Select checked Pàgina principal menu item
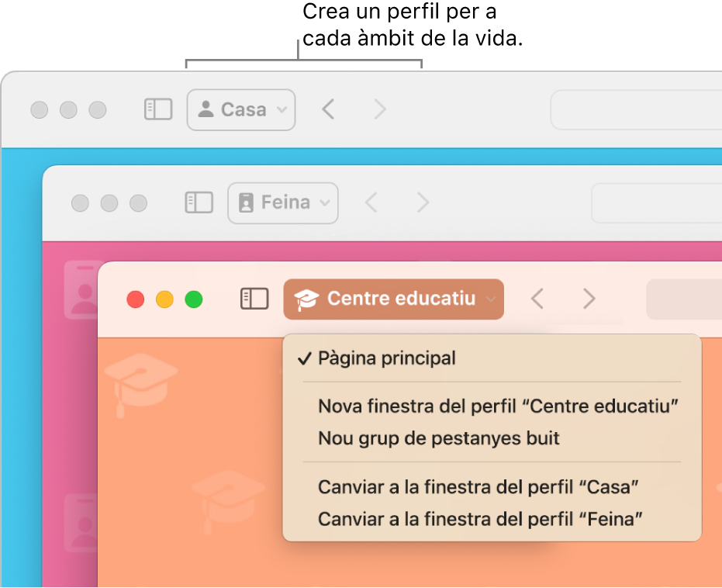Screen dimensions: 722x588 (x=387, y=358)
